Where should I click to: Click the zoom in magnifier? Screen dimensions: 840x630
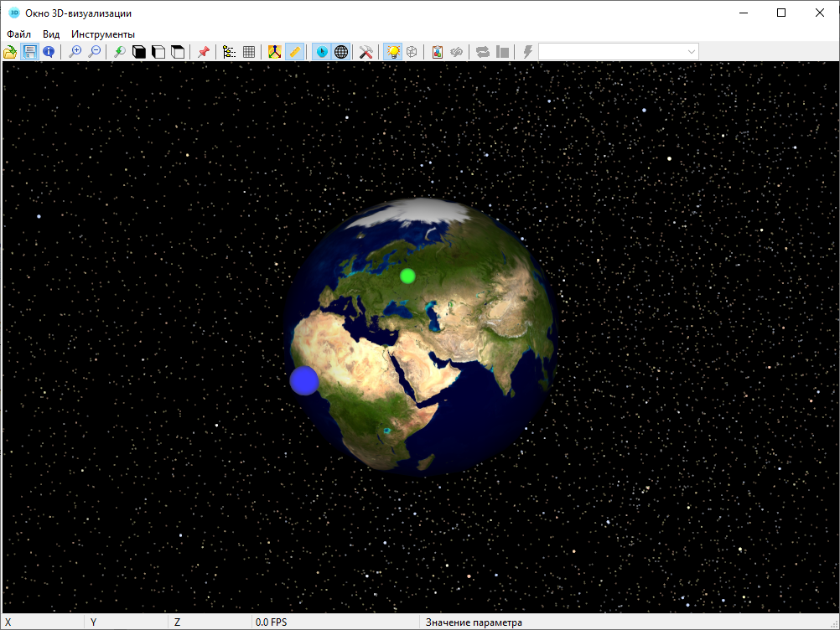click(x=75, y=52)
